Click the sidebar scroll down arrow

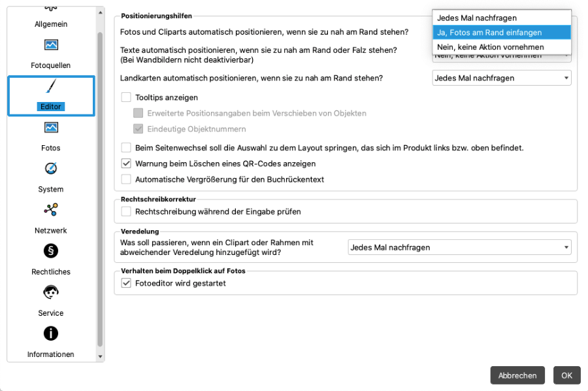[x=100, y=357]
